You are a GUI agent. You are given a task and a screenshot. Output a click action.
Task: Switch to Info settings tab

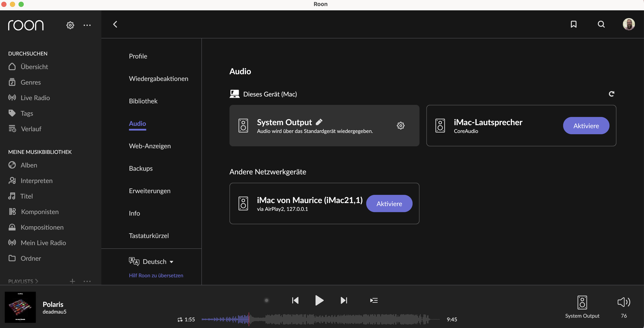coord(134,213)
